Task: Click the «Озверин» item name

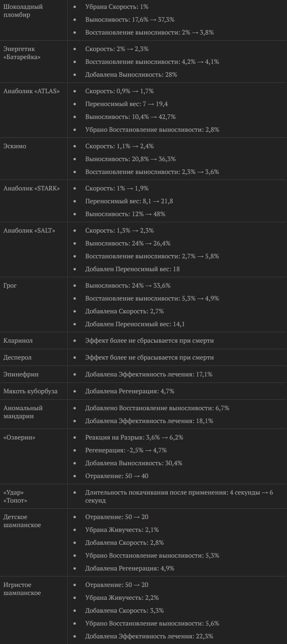Action: point(19,438)
